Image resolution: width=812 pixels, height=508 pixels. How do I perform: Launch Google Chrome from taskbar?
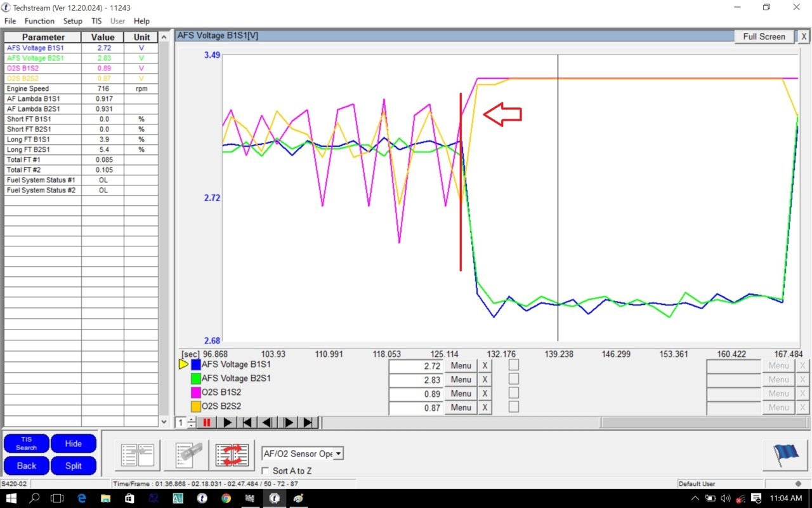[x=226, y=498]
